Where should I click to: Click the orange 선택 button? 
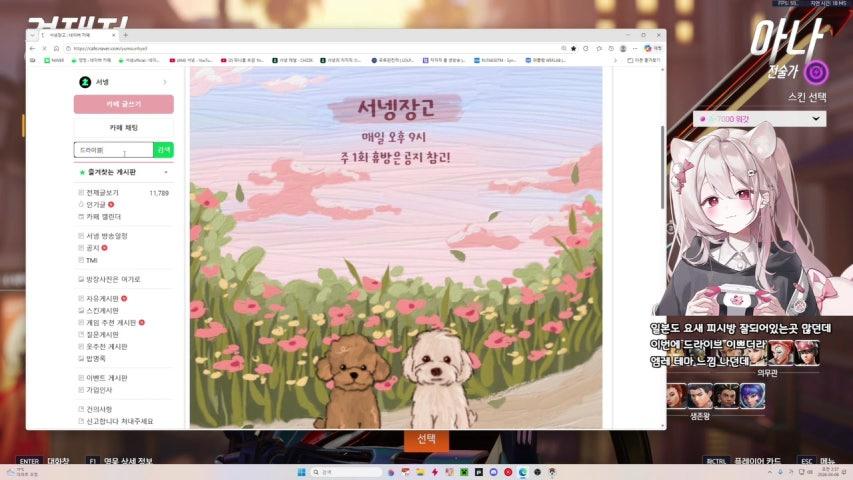click(x=426, y=440)
